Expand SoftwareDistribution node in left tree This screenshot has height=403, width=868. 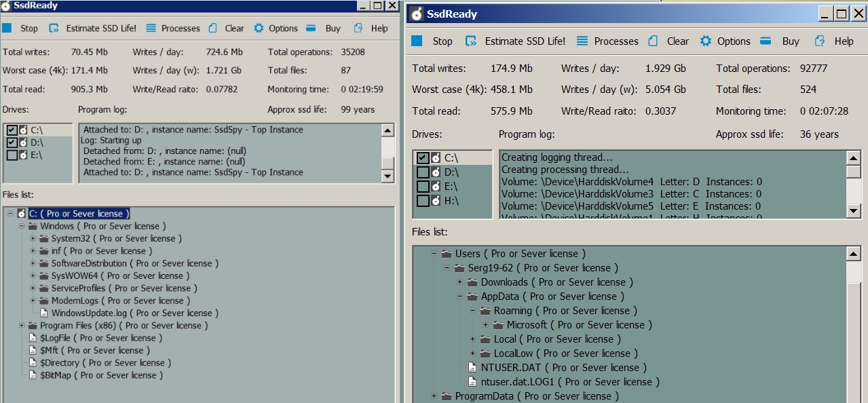tap(33, 263)
